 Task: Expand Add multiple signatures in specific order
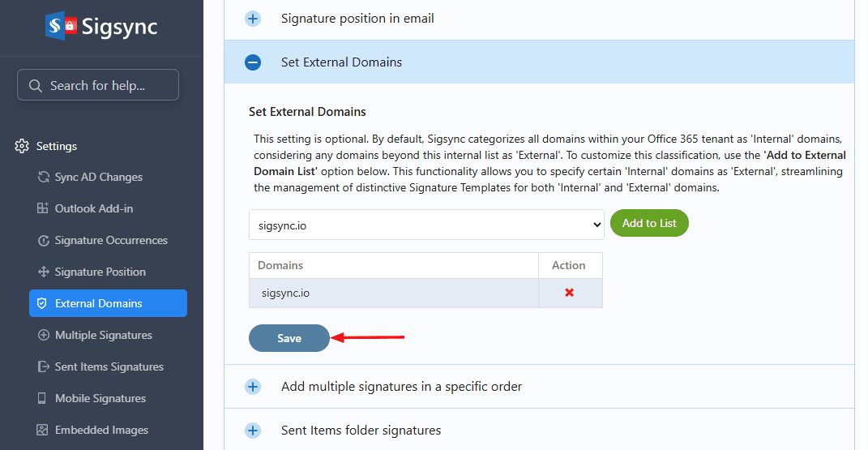pyautogui.click(x=253, y=387)
